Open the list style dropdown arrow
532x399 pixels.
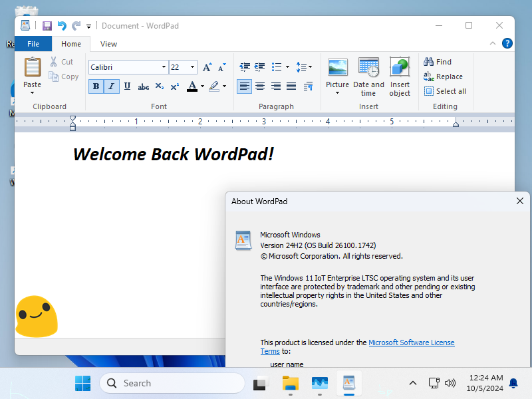point(287,67)
